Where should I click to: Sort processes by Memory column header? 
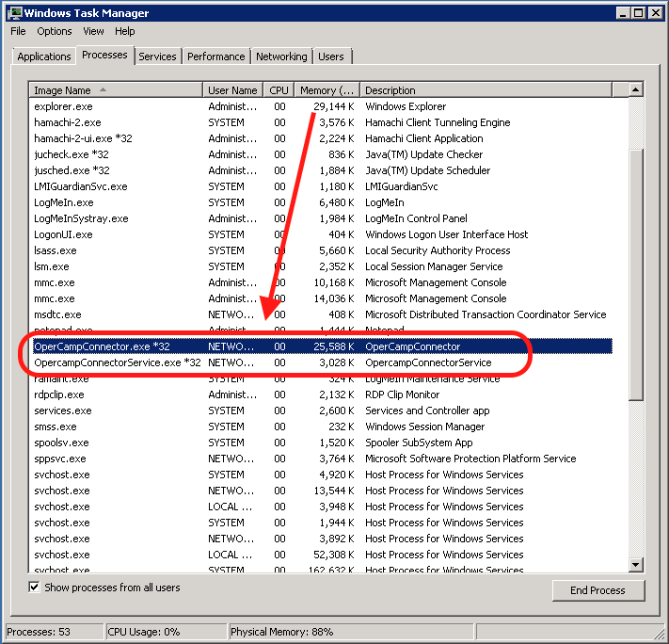(327, 90)
